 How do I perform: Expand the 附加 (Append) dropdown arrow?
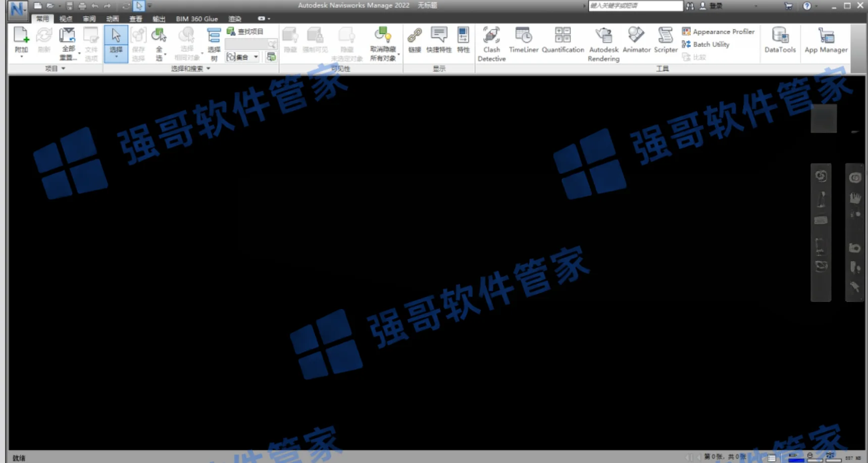tap(21, 57)
